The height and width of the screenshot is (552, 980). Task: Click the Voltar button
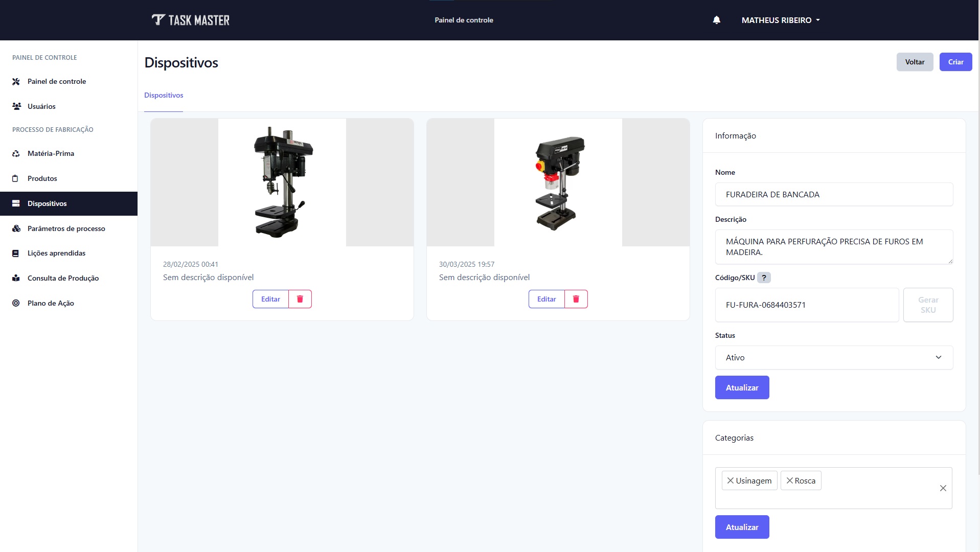point(915,62)
